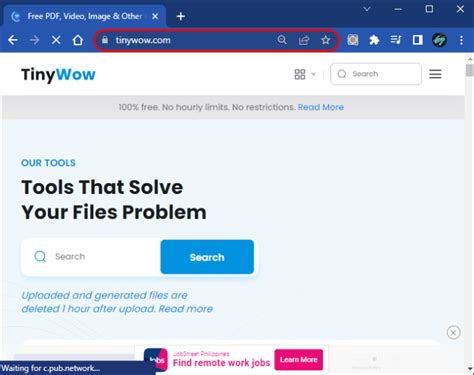Open the hamburger menu on TinyWow
This screenshot has height=375, width=474.
click(x=435, y=74)
